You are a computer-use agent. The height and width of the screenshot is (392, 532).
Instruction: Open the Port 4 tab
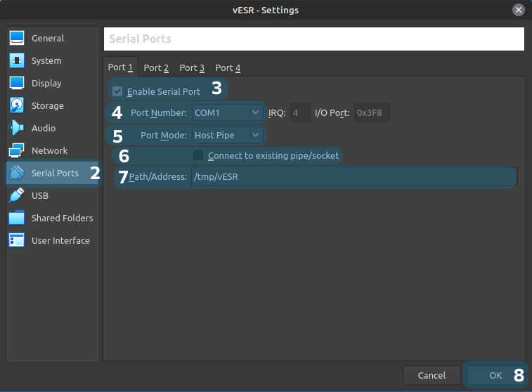point(228,68)
